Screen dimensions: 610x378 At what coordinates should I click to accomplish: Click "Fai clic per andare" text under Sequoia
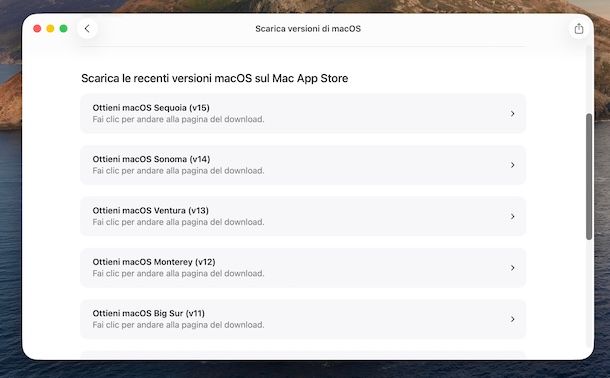tap(128, 119)
